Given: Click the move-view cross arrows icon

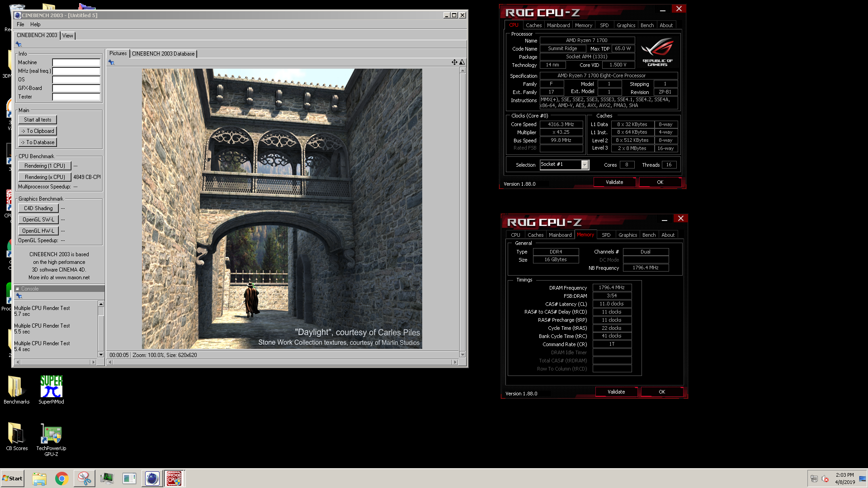Looking at the screenshot, I should (454, 62).
